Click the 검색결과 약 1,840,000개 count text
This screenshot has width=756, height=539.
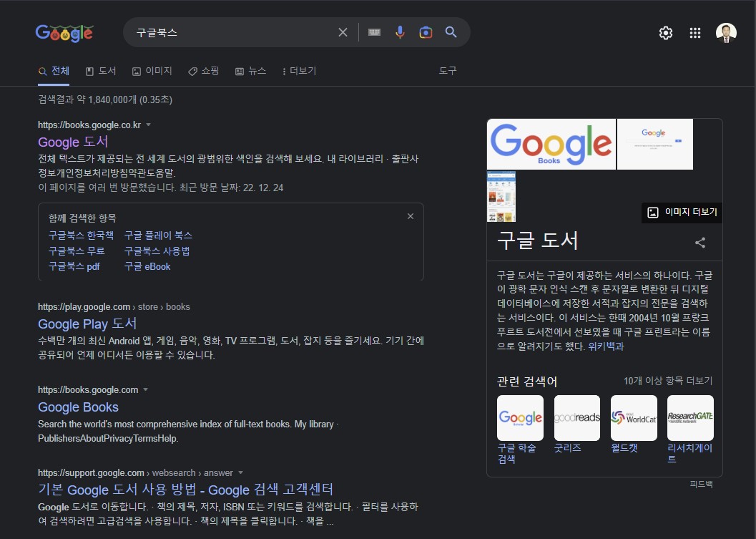(x=105, y=99)
